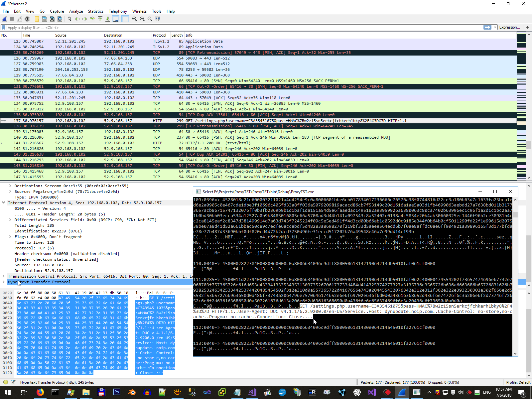Open capture options gear icon

pos(27,19)
